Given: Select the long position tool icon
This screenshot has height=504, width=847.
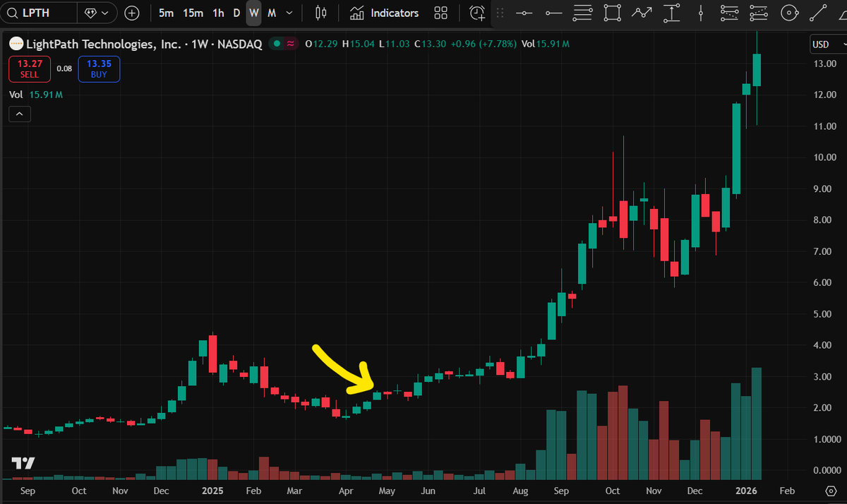Looking at the screenshot, I should [729, 13].
